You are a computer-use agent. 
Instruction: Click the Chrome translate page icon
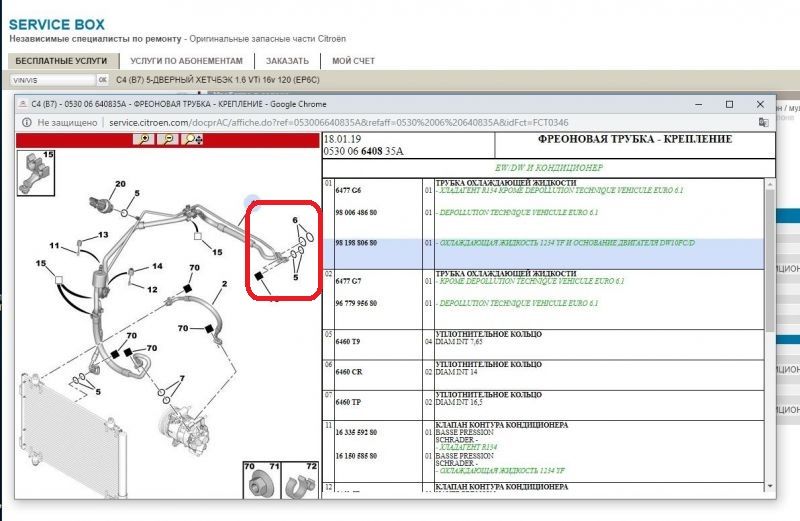pyautogui.click(x=763, y=122)
